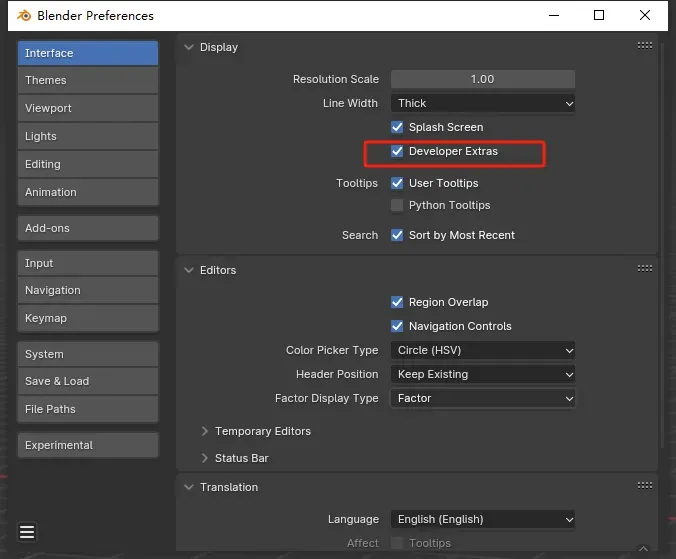Go to the Save & Load tab
Image resolution: width=676 pixels, height=559 pixels.
(88, 381)
